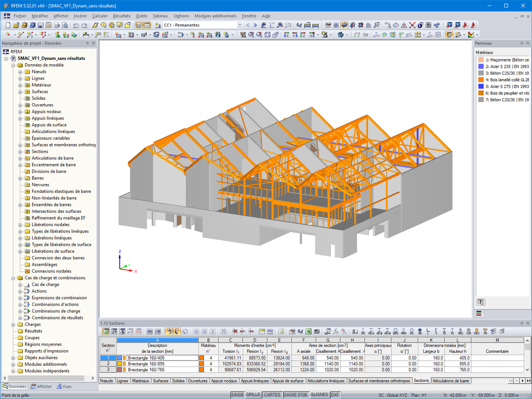
Task: Select the HE-A section type icon
Action: (x=371, y=332)
